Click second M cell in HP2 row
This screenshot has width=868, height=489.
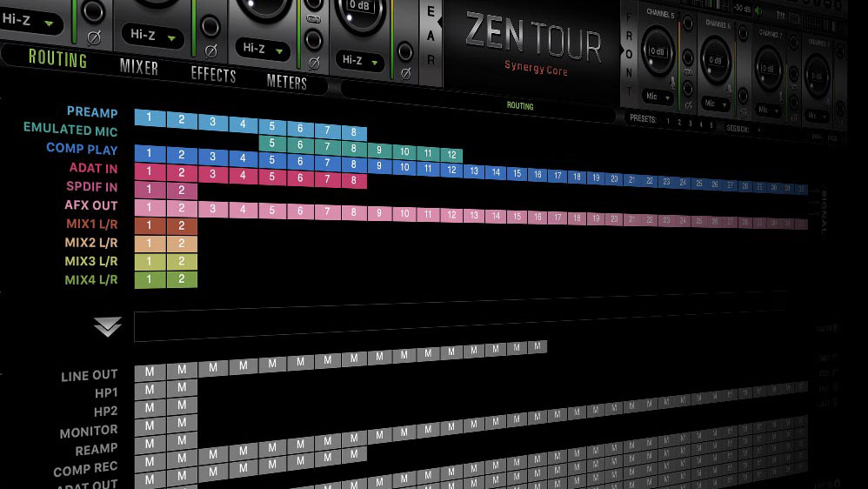point(182,406)
